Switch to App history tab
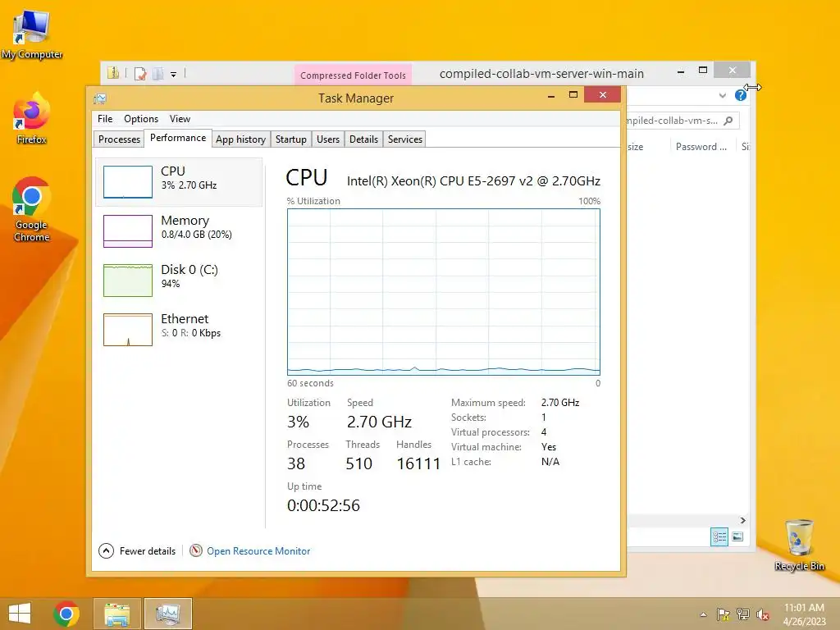 [241, 139]
